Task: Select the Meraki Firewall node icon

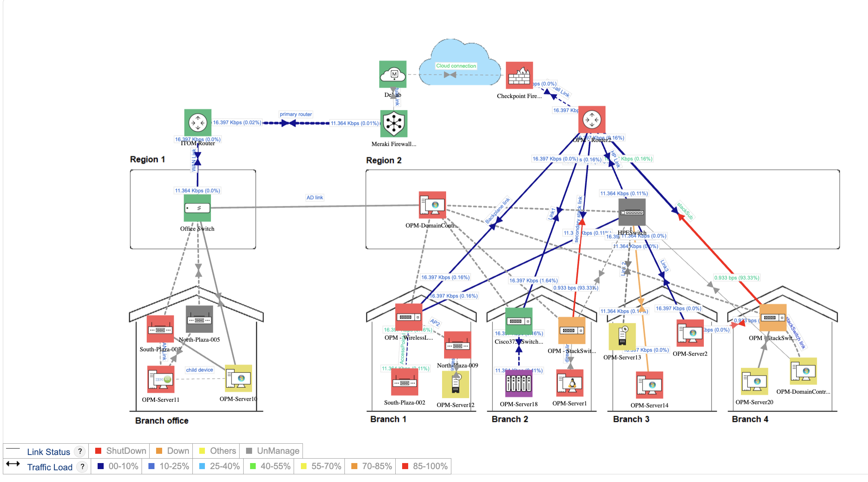Action: pyautogui.click(x=393, y=125)
